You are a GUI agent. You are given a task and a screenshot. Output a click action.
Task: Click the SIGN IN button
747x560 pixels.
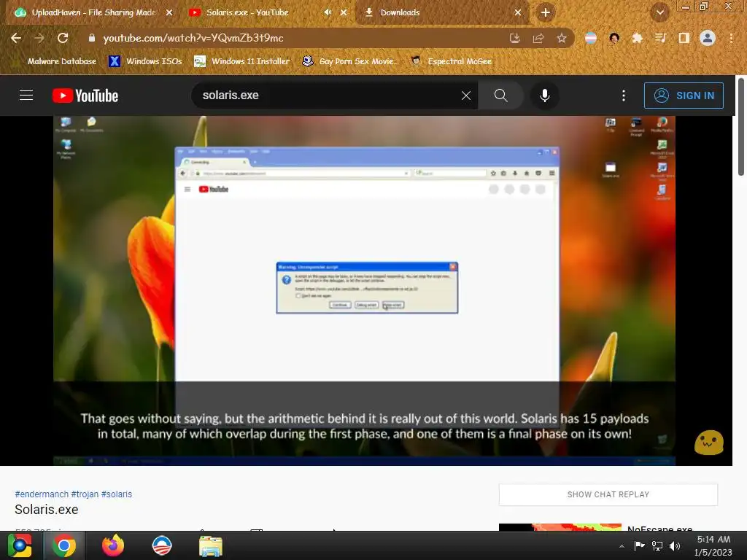pos(684,96)
